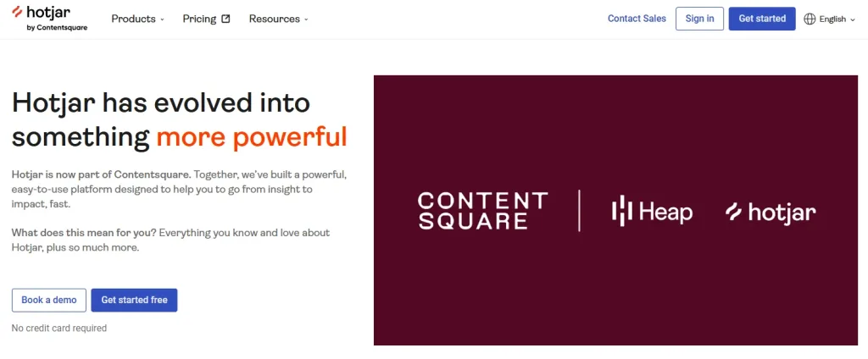The width and height of the screenshot is (868, 359).
Task: Click the Get started button in header
Action: [x=762, y=19]
